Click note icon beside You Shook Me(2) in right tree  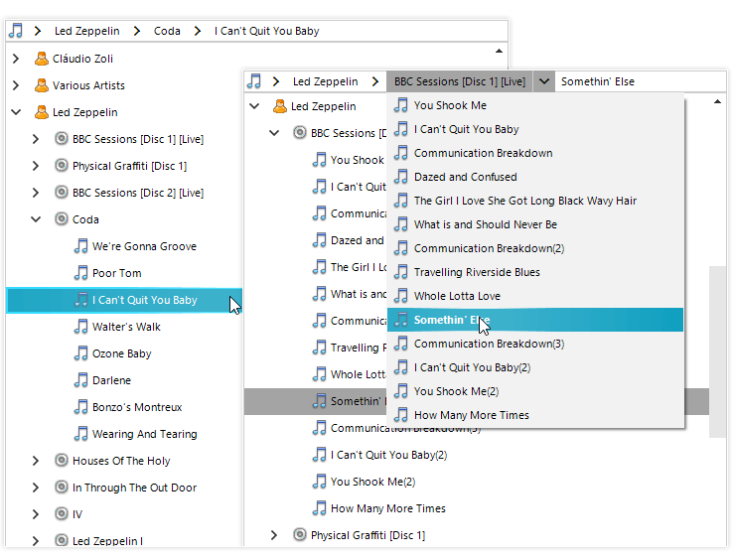[x=319, y=482]
